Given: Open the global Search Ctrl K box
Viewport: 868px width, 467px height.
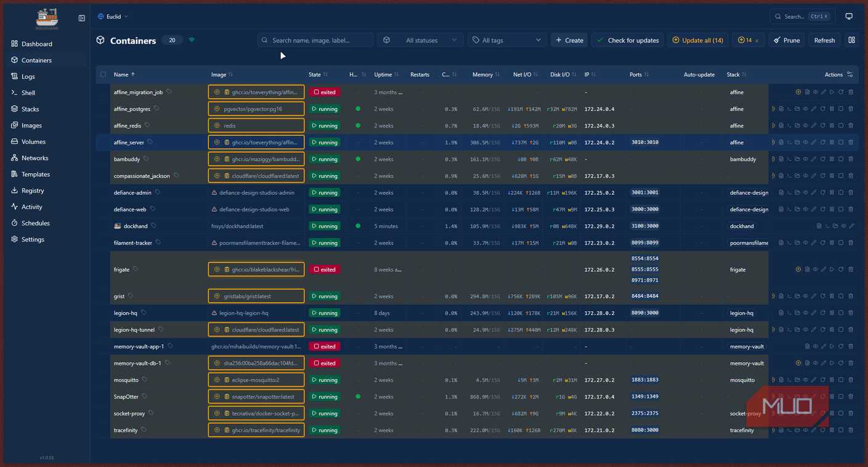Looking at the screenshot, I should (802, 17).
